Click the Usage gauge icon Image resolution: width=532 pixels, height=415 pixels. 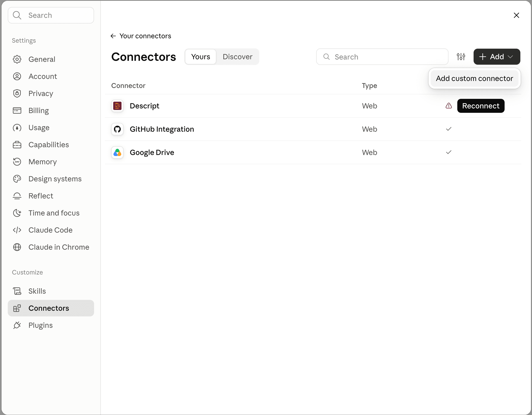click(x=17, y=128)
